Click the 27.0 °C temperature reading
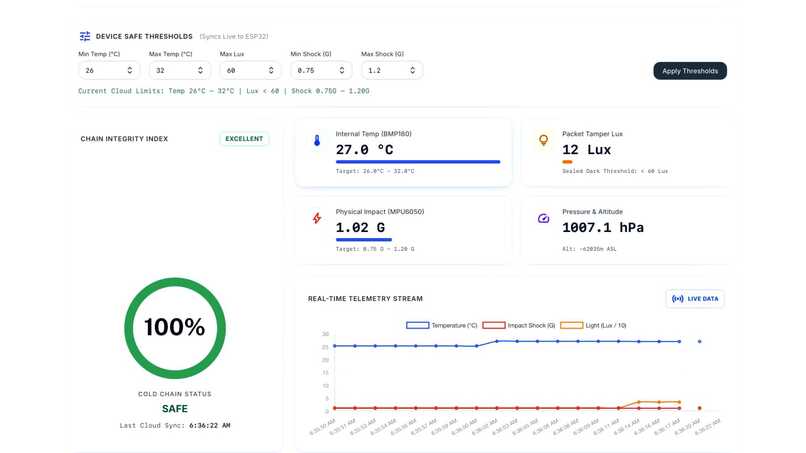 pyautogui.click(x=364, y=150)
